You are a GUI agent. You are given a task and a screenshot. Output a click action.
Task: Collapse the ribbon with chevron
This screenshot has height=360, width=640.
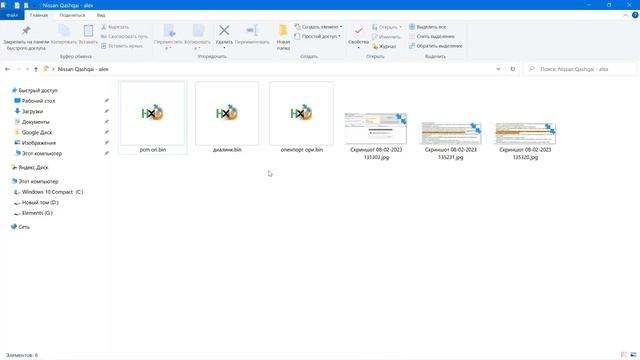point(625,15)
